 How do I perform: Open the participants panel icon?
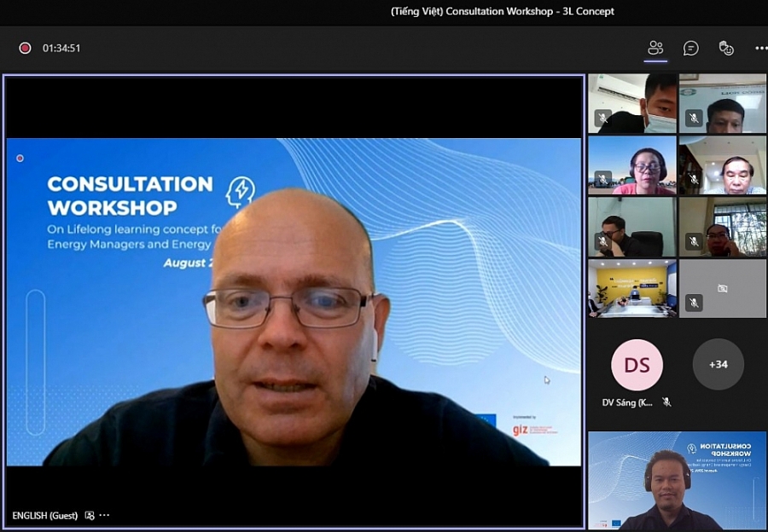(655, 48)
